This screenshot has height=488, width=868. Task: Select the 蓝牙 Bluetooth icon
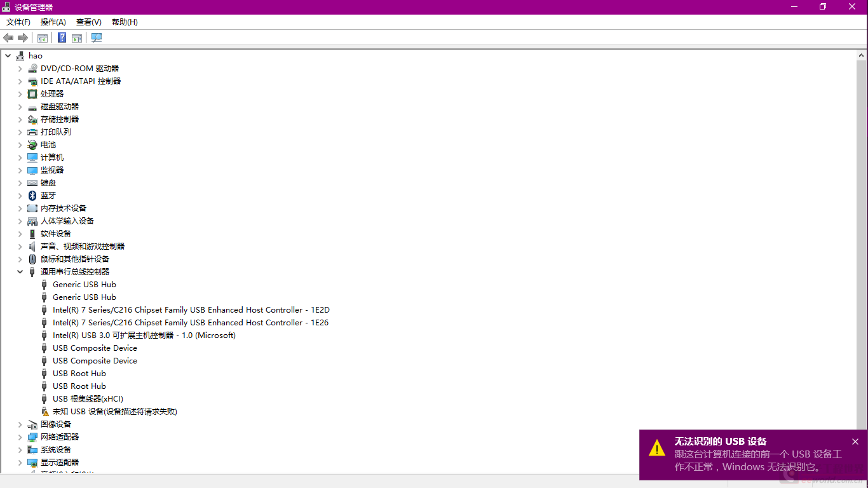(x=32, y=196)
